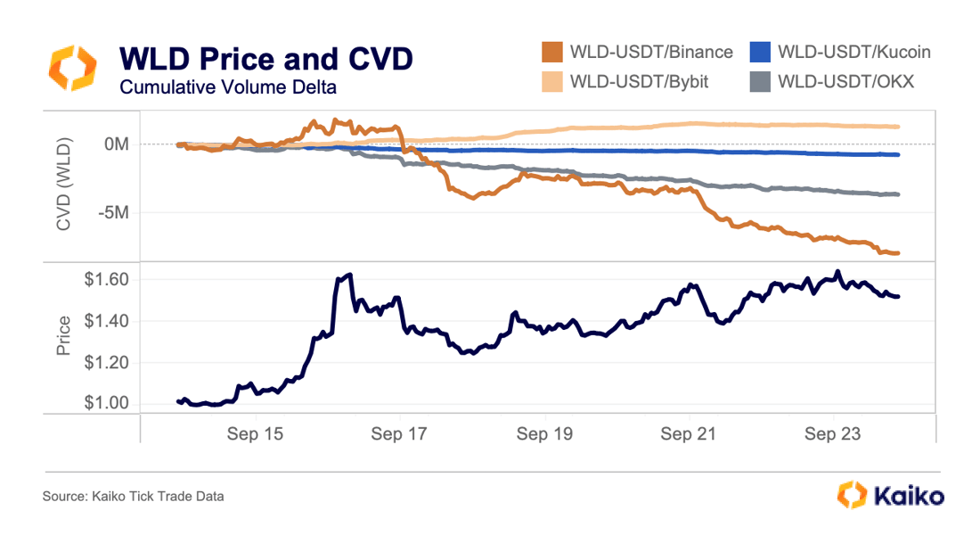Viewport: 980px width, 535px height.
Task: Click the Kaiko wordmark text at bottom right
Action: pos(909,496)
